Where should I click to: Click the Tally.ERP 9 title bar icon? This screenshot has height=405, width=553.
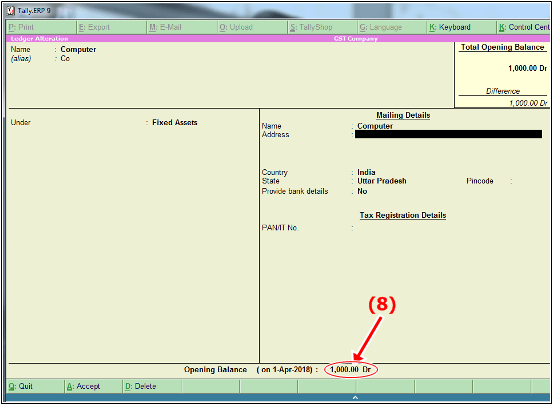(x=11, y=11)
